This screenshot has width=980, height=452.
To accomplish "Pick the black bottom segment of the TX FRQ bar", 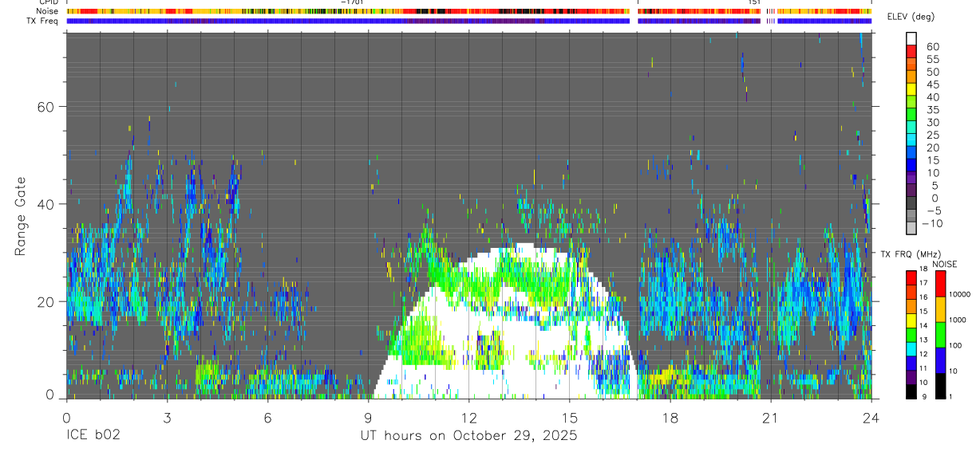I will click(x=911, y=391).
